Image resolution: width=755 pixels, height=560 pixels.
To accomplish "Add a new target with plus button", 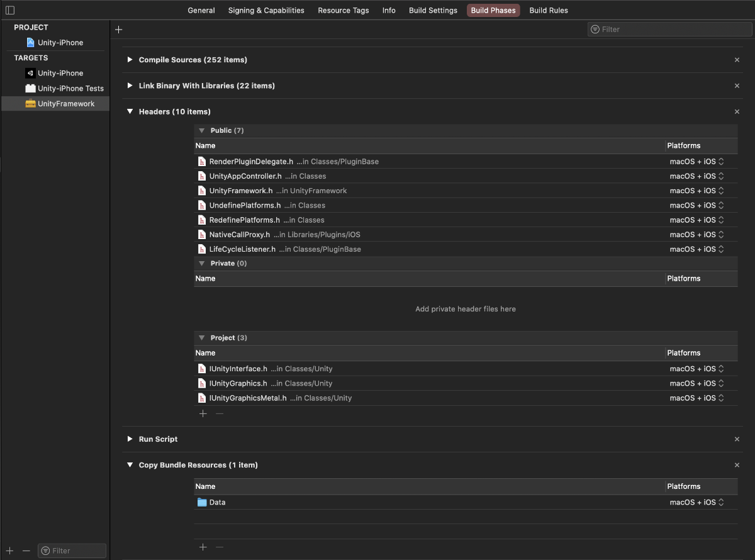I will click(10, 551).
